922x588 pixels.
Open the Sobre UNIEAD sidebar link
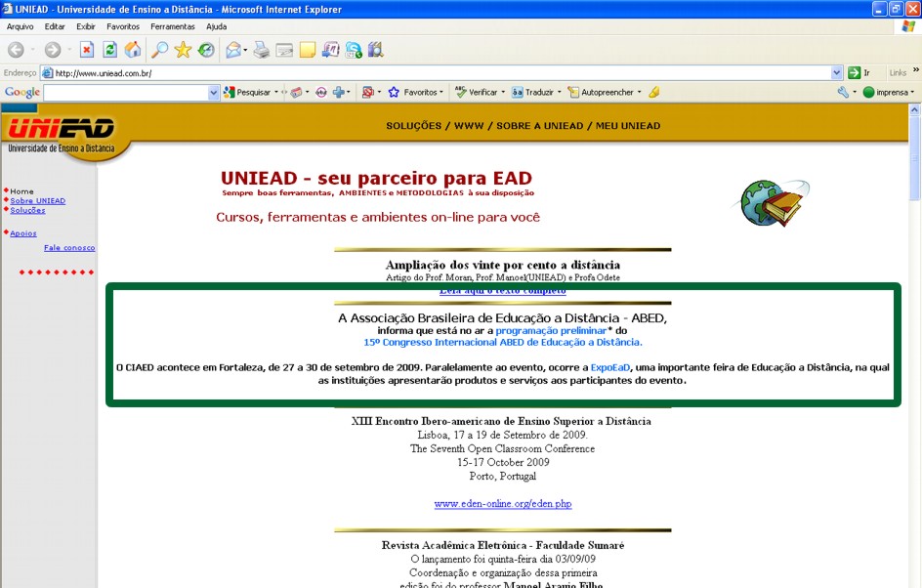click(38, 200)
